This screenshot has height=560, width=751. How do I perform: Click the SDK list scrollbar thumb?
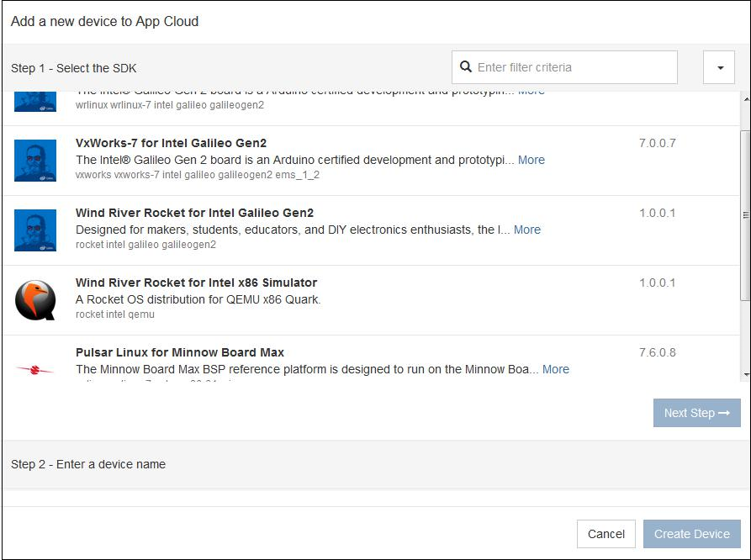click(745, 214)
